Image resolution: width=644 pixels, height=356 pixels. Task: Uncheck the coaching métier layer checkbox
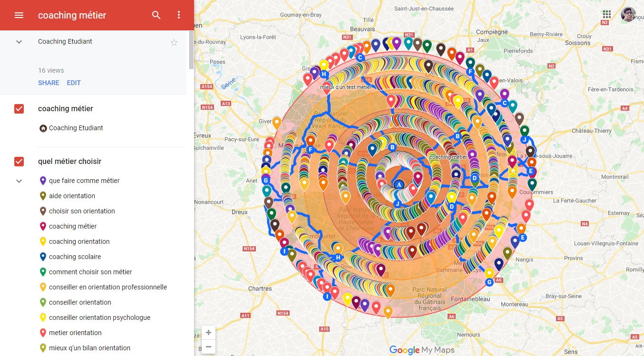coord(19,109)
